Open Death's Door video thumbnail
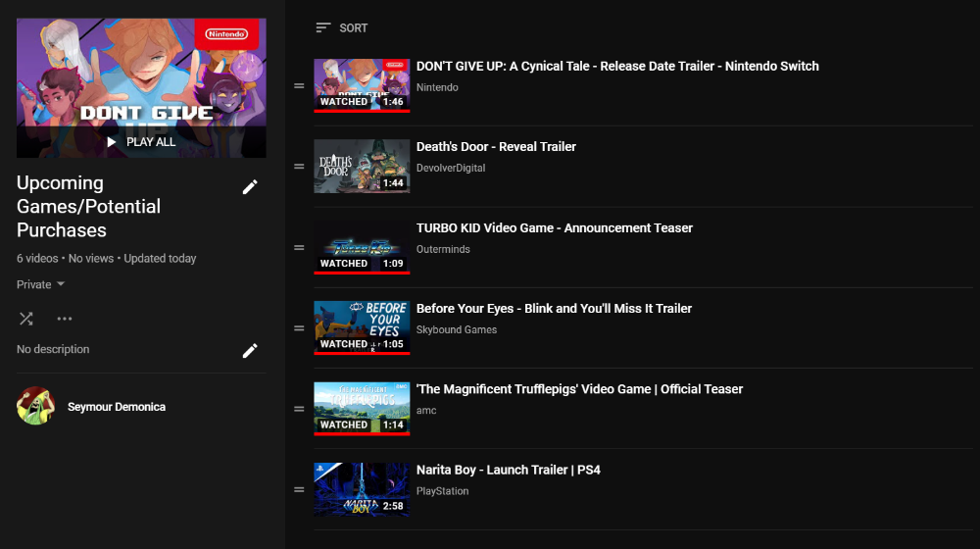 362,167
